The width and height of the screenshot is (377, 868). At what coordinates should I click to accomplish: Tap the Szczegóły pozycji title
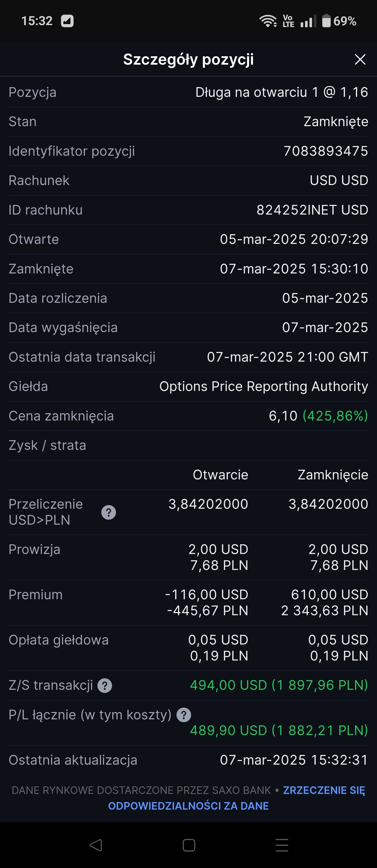188,60
